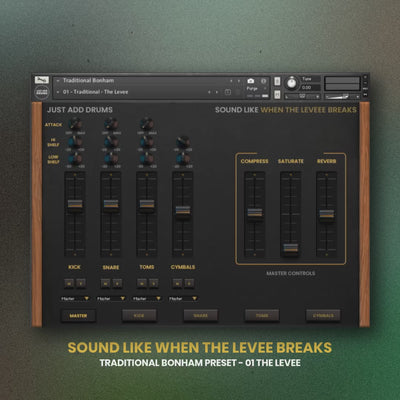Open the instrument info icon
Viewport: 400px width, 400px height.
[x=263, y=81]
